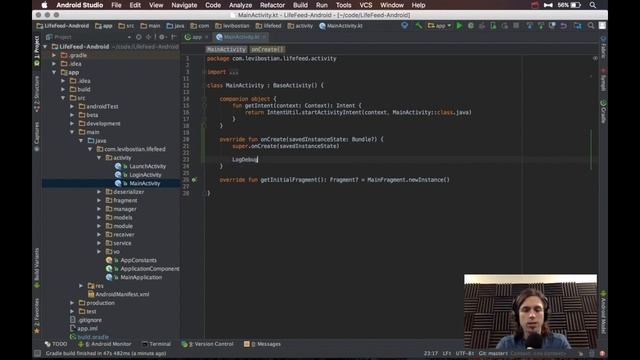Open the Messages tool window
Image resolution: width=640 pixels, height=360 pixels.
(x=262, y=344)
